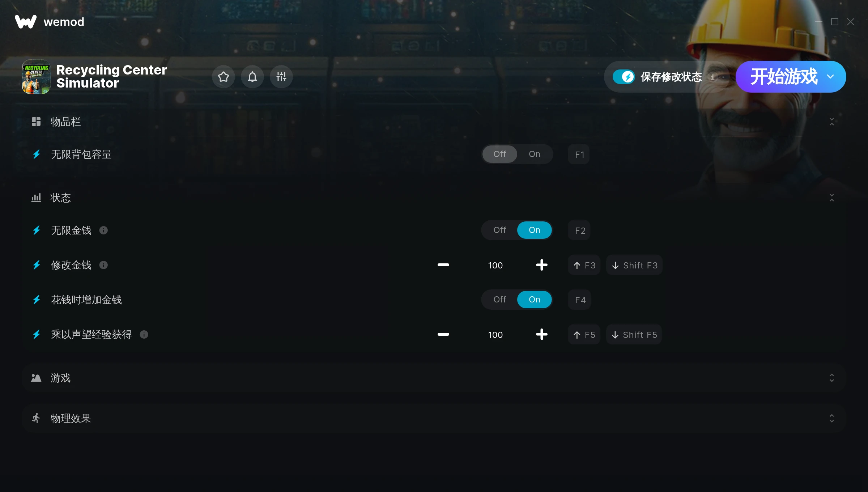The height and width of the screenshot is (492, 868).
Task: Click the 物品栏 inventory grid icon
Action: [x=36, y=122]
